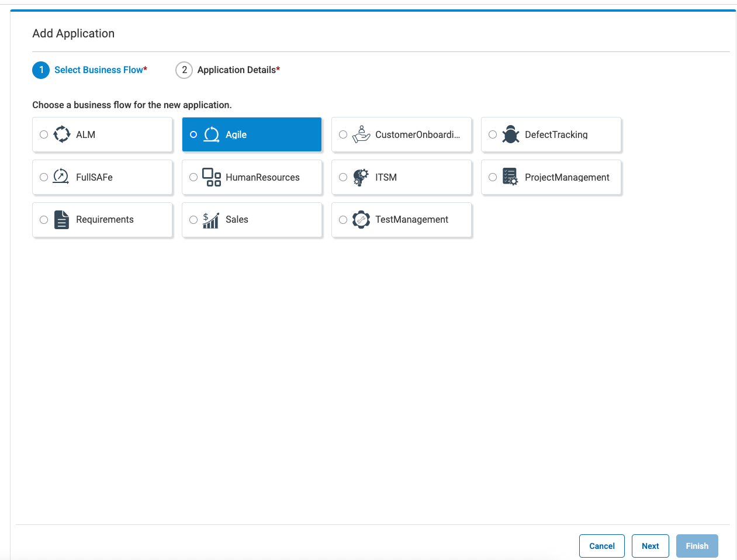Click the ProjectManagement checklist icon
Image resolution: width=737 pixels, height=560 pixels.
(510, 177)
